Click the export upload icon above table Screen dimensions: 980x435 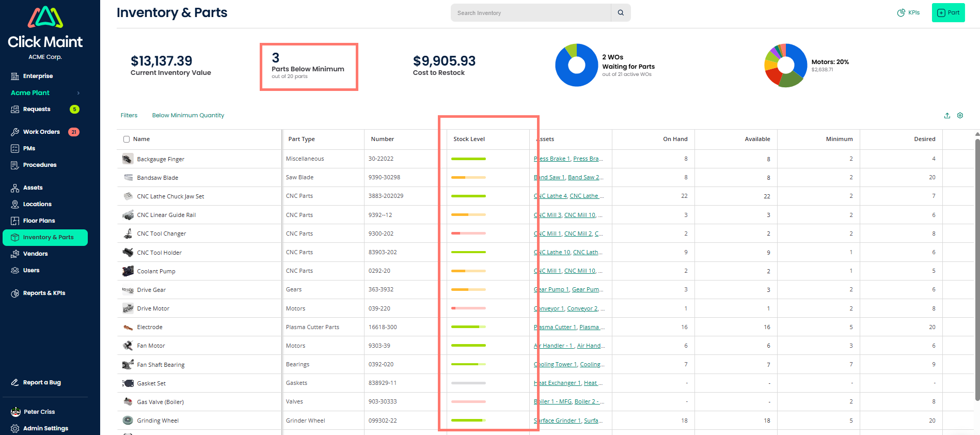[x=947, y=116]
